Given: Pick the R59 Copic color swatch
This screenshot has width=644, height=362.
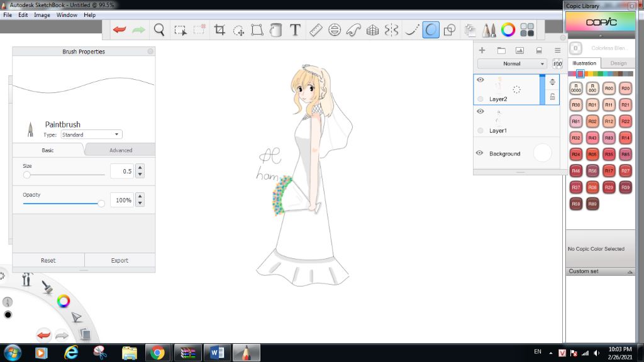Looking at the screenshot, I should (x=576, y=204).
